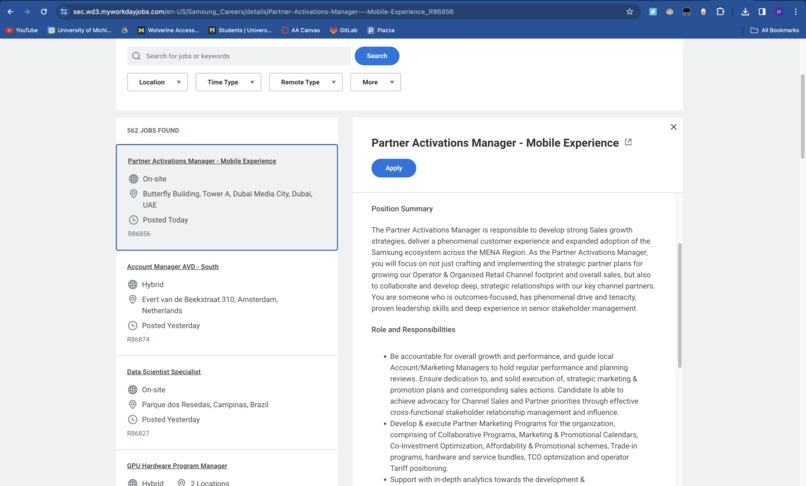Screen dimensions: 806x486
Task: Expand the Remote Type filter dropdown
Action: pyautogui.click(x=306, y=82)
